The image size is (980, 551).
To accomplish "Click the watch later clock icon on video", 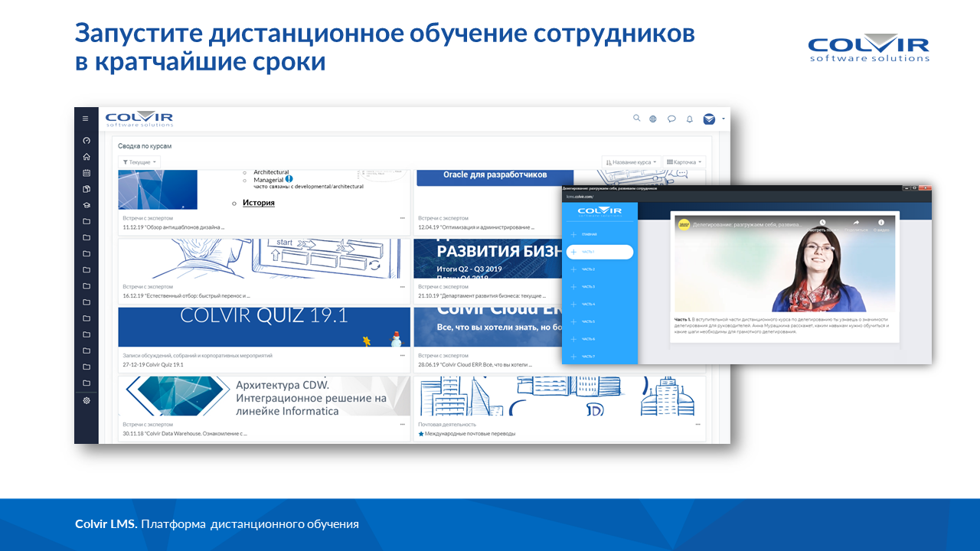I will 823,224.
